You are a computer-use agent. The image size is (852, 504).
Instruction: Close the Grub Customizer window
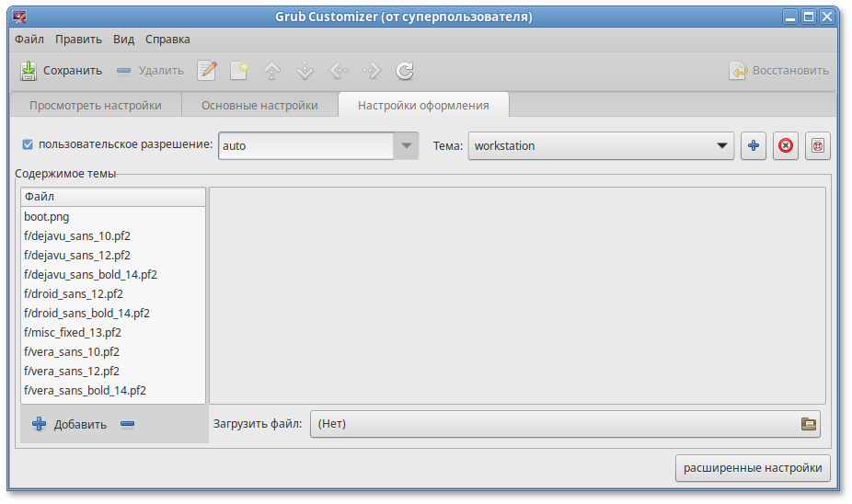[827, 17]
